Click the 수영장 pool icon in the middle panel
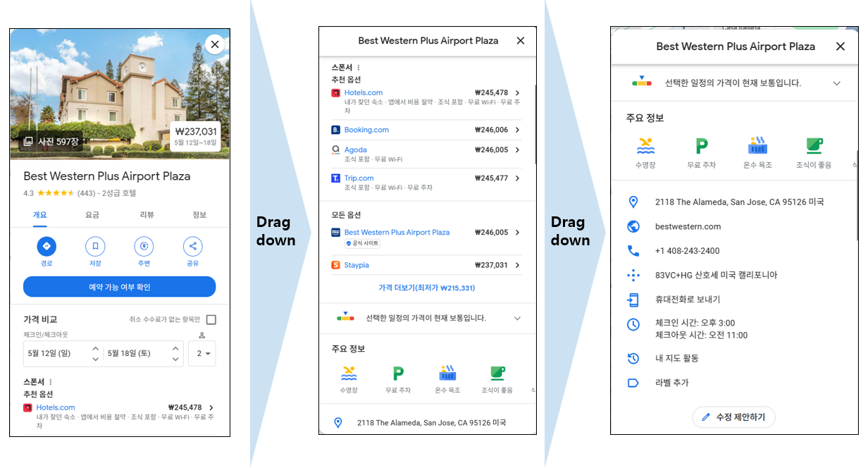This screenshot has width=868, height=468. (349, 373)
